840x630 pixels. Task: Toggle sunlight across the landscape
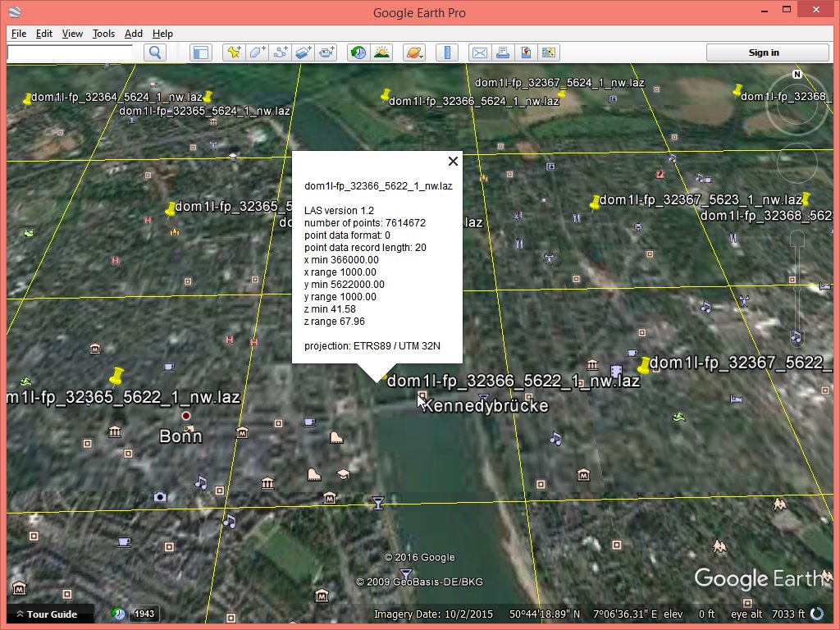pyautogui.click(x=381, y=52)
